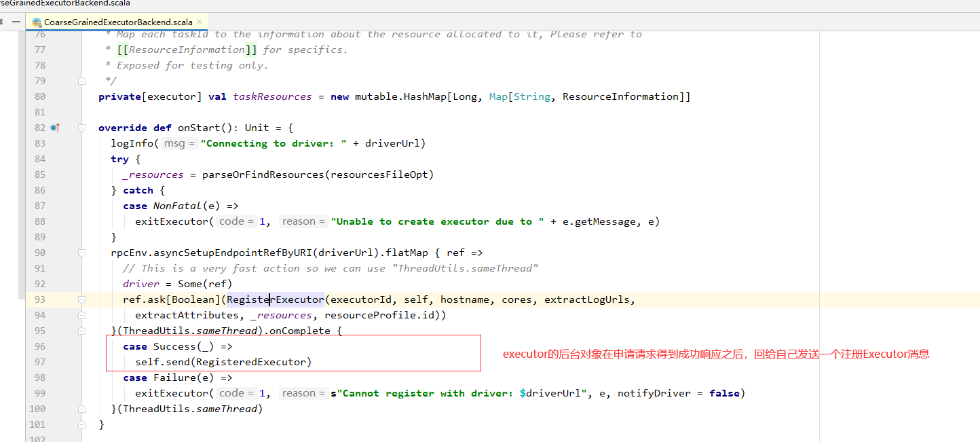Click the NonFatal(e) case pattern

pos(186,206)
